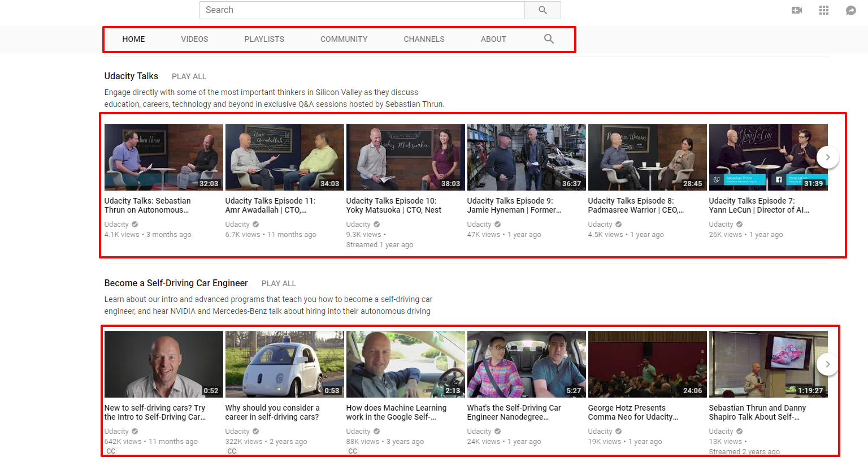868x470 pixels.
Task: Click the '642K views • 11 months ago' text
Action: pos(151,442)
